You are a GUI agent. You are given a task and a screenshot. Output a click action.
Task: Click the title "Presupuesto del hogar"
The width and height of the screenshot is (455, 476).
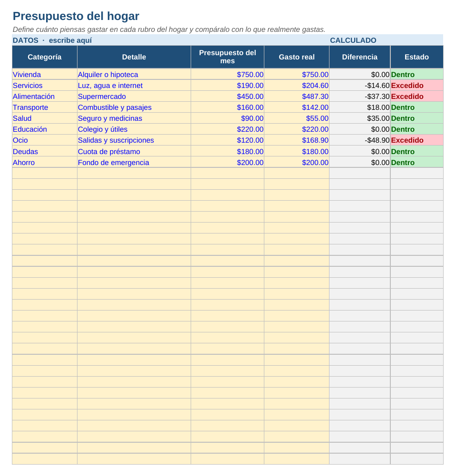[x=76, y=16]
